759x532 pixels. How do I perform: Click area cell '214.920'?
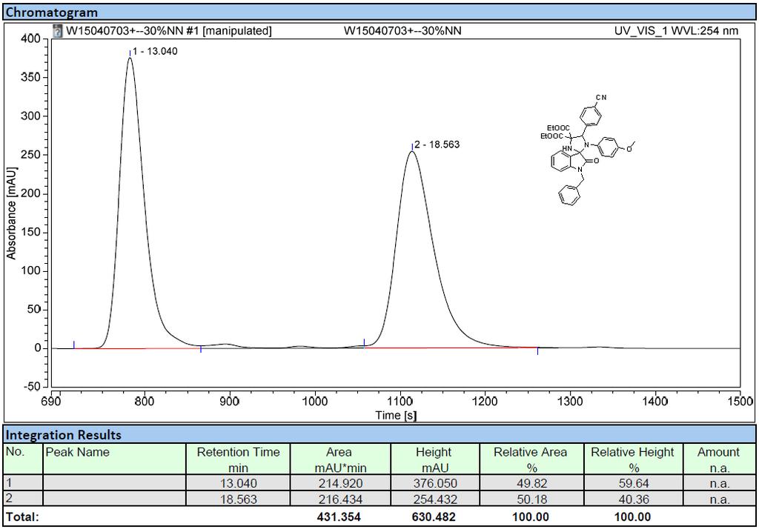(x=341, y=483)
